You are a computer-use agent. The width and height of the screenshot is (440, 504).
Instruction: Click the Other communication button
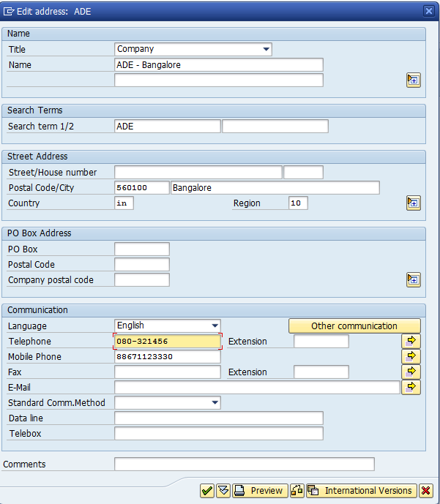pos(354,326)
